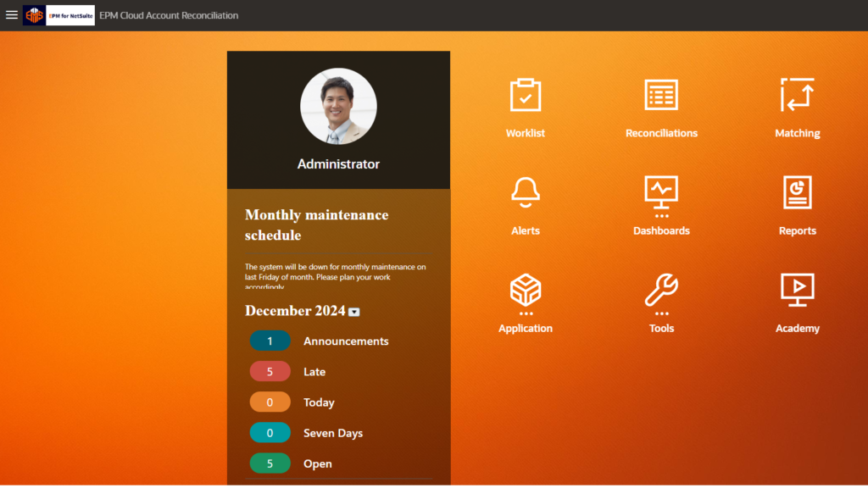
Task: Expand the December 2024 period dropdown
Action: (x=354, y=312)
